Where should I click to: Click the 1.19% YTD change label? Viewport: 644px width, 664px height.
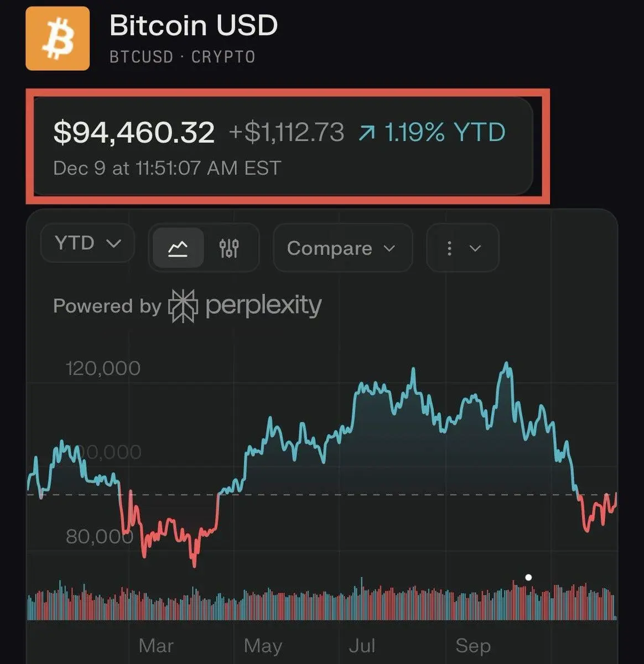[x=445, y=133]
